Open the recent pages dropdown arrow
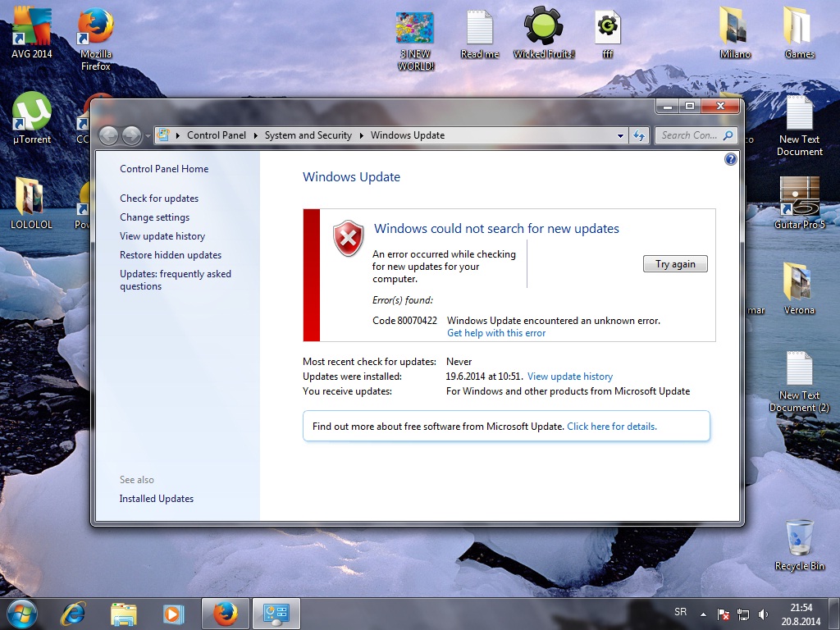The width and height of the screenshot is (840, 630). (x=148, y=136)
